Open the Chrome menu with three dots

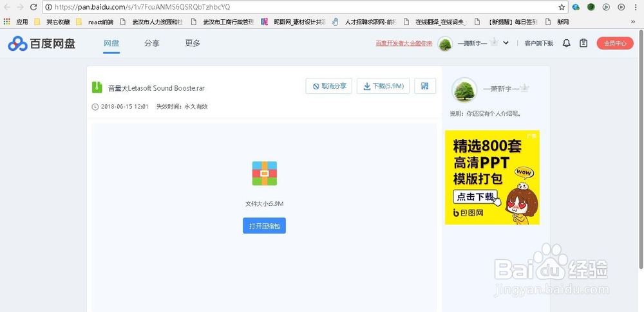coord(636,7)
